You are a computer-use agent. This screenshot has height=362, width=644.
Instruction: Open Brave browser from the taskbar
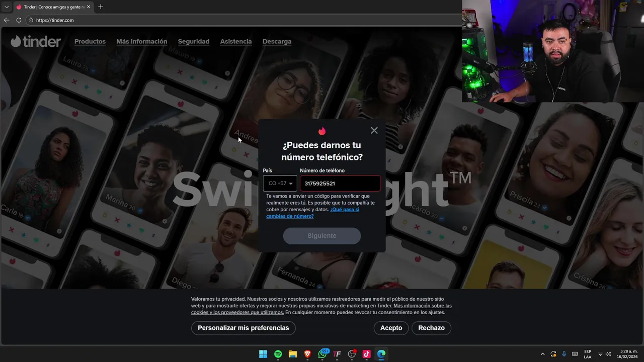[x=307, y=354]
